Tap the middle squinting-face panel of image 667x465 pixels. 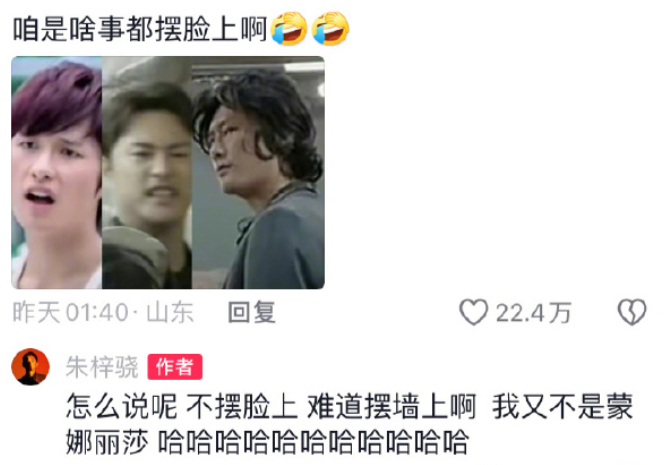point(147,172)
